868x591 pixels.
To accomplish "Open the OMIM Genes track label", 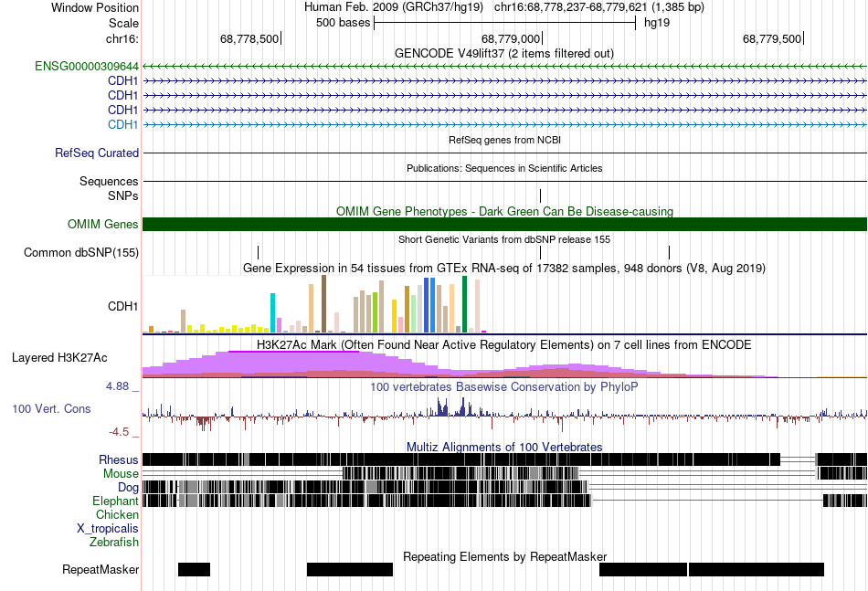I will [103, 224].
